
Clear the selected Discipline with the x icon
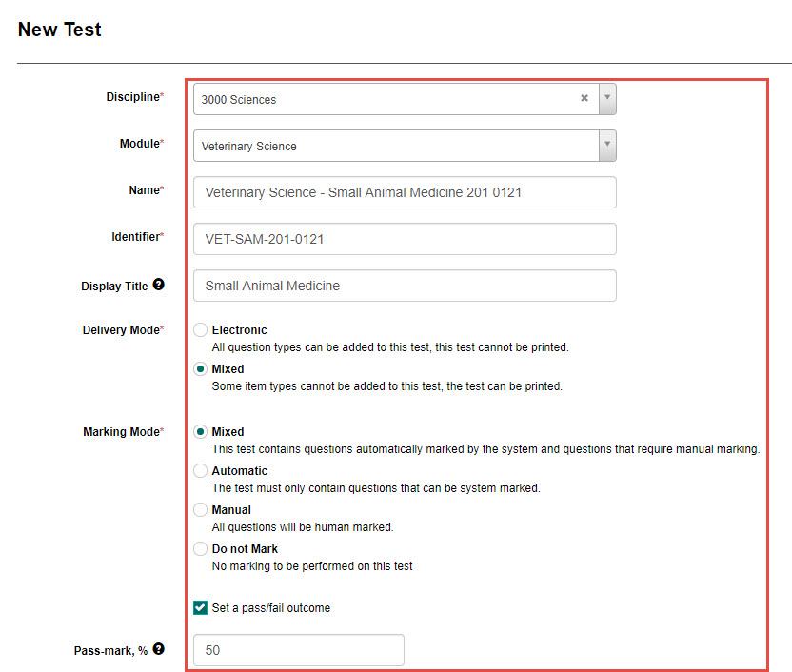[x=584, y=98]
